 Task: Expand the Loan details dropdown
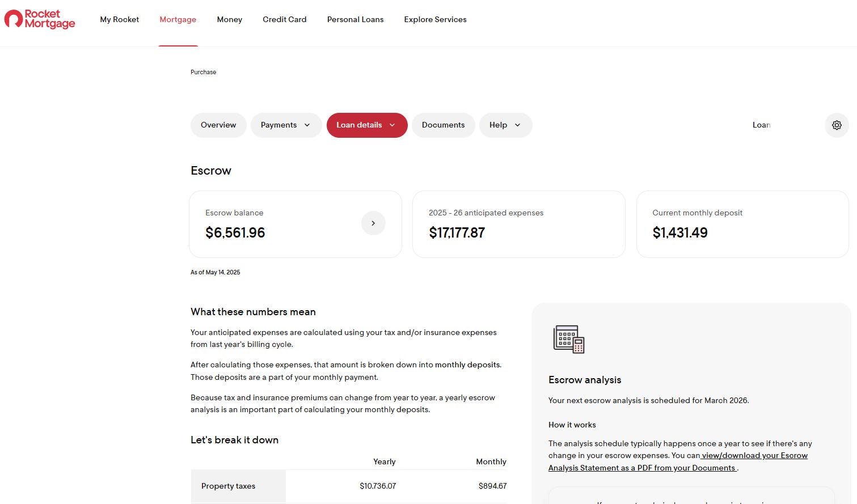click(366, 125)
